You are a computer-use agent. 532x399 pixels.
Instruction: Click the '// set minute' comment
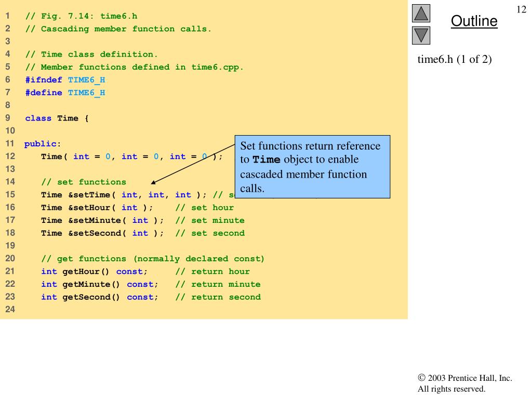210,220
